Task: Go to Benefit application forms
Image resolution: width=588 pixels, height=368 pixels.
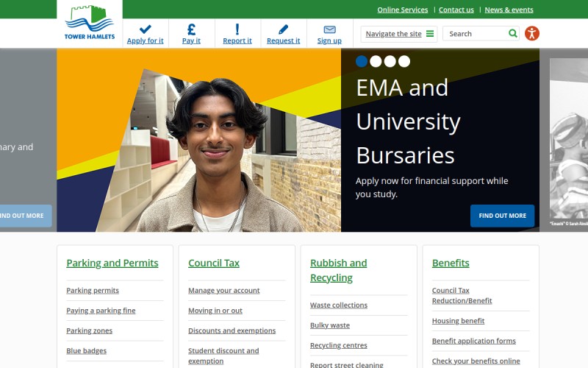Action: tap(473, 341)
